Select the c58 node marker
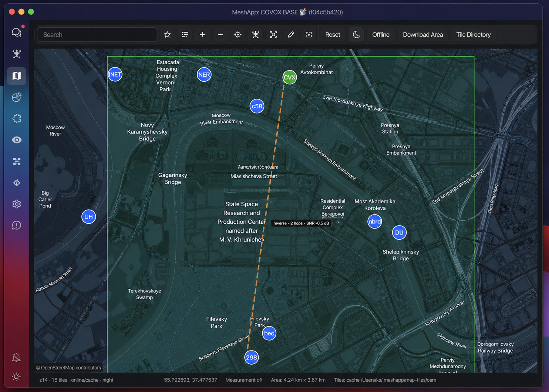 (257, 106)
